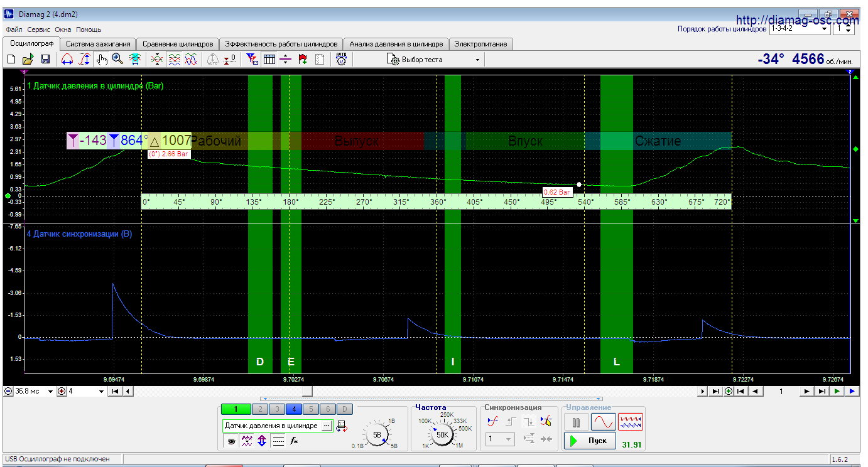Click the overlapping channels display icon
The image size is (868, 467).
pyautogui.click(x=156, y=59)
